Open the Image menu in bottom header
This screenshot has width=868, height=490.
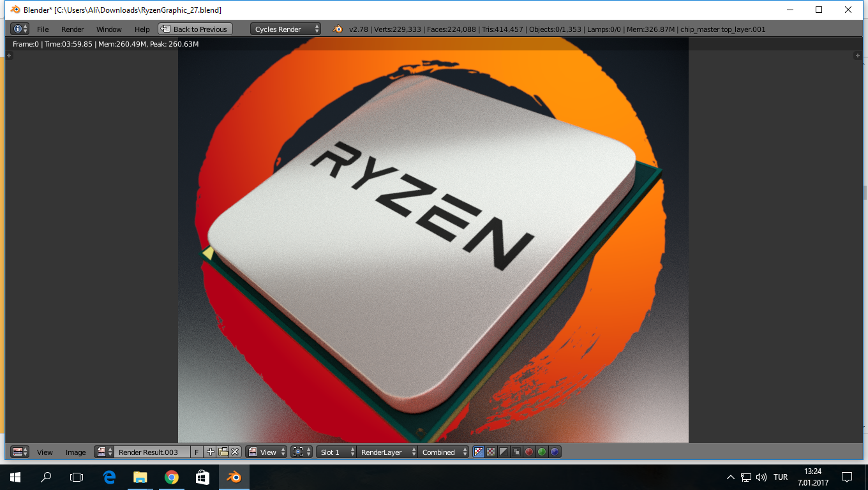point(75,452)
